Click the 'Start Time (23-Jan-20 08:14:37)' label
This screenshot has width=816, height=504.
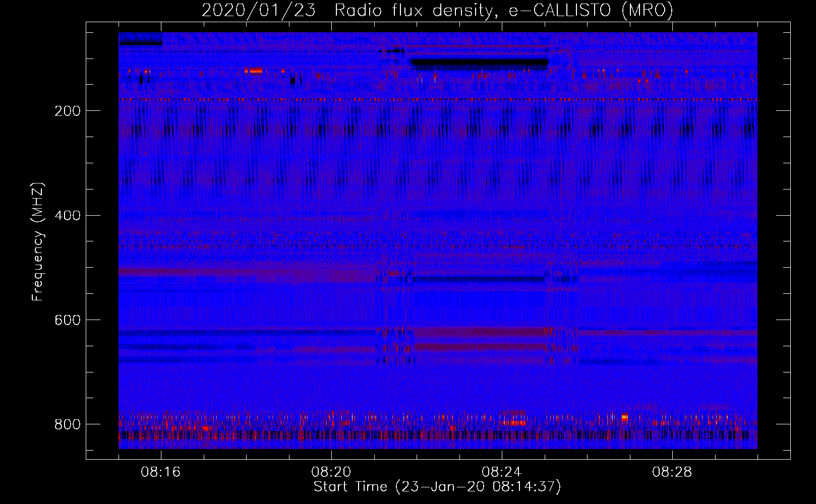(x=437, y=487)
